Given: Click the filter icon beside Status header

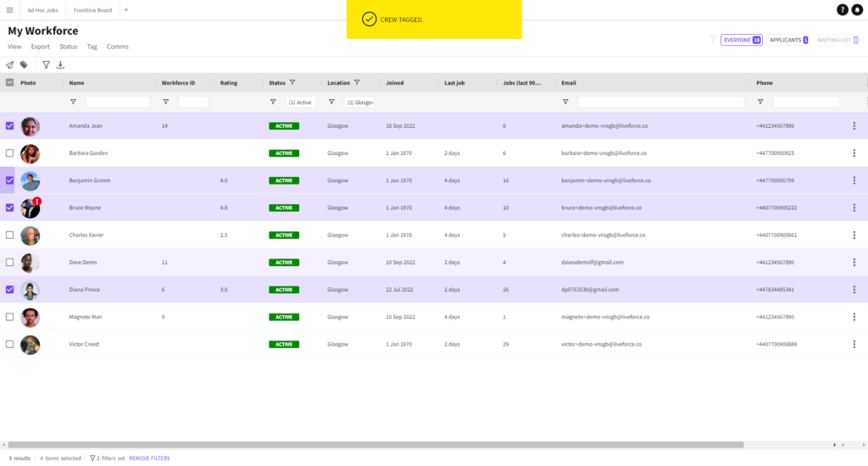Looking at the screenshot, I should point(292,82).
